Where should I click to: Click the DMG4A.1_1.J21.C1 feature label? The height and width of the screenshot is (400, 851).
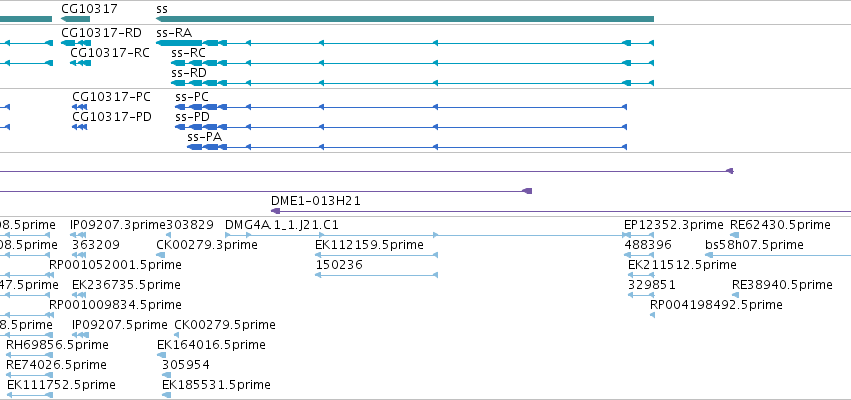coord(282,225)
